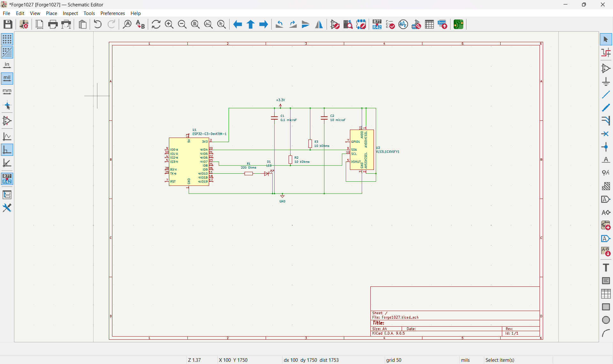Open the Inspect menu

(x=70, y=13)
